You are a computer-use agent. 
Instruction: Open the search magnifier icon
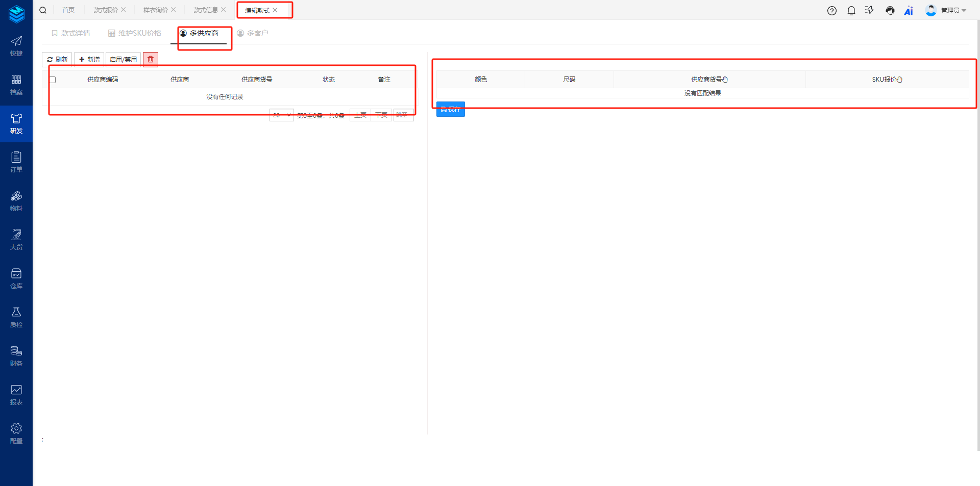43,10
